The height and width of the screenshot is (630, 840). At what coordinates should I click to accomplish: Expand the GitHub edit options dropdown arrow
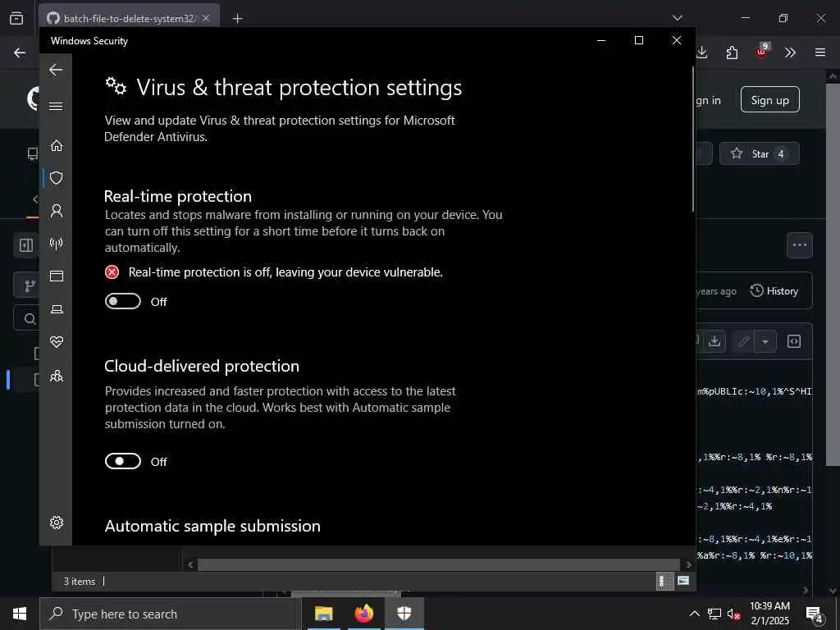[x=765, y=341]
